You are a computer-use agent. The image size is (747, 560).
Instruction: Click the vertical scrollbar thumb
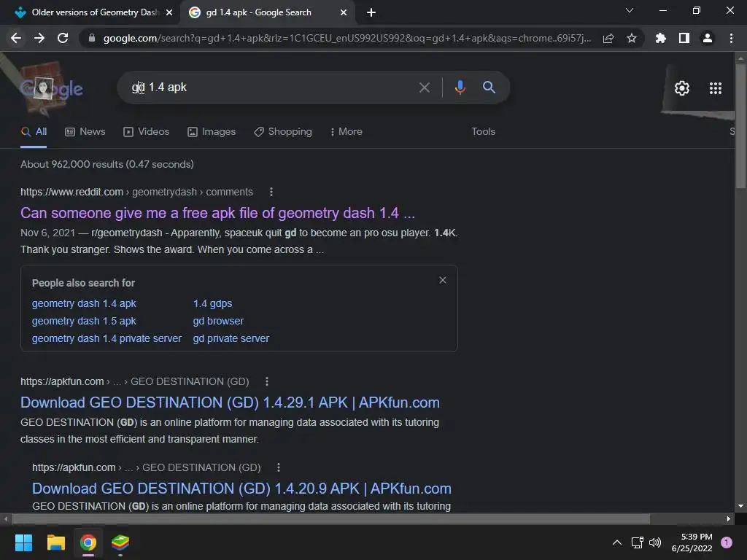740,125
